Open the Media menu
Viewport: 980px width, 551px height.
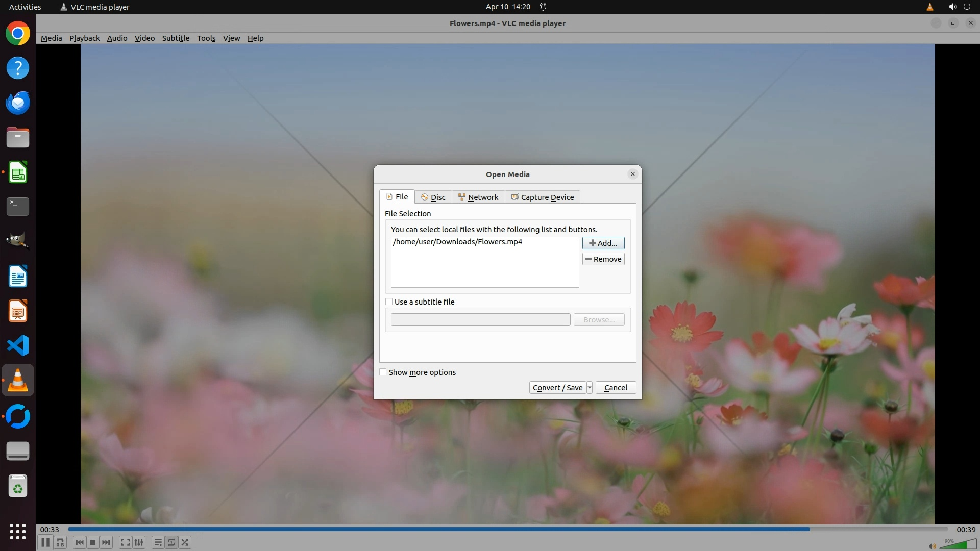coord(51,38)
